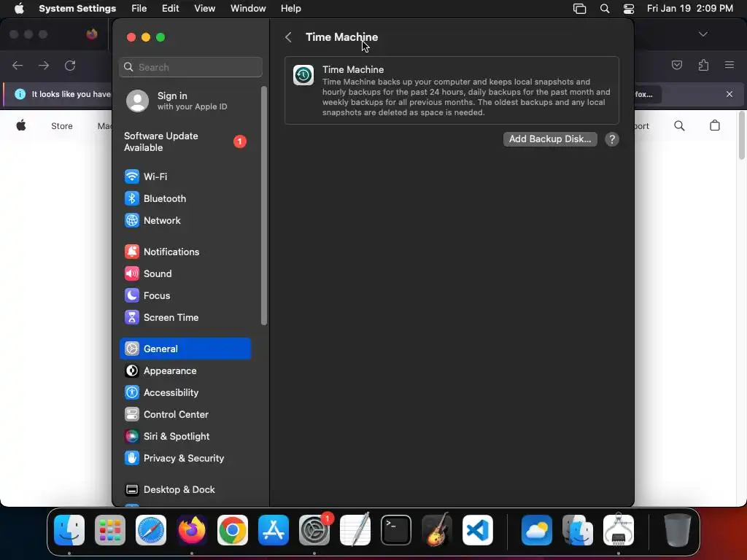List all tabs in Firefox dropdown

[703, 34]
